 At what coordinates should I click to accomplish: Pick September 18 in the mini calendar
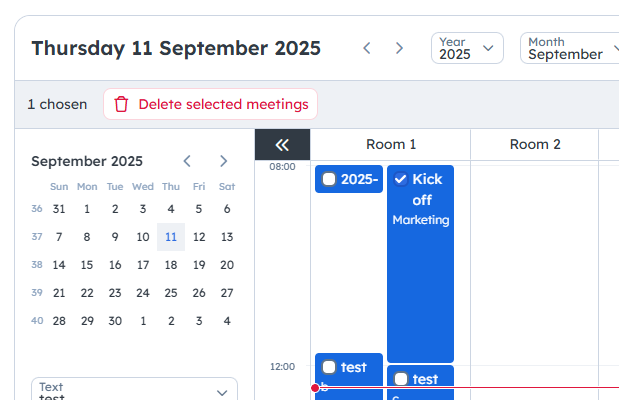171,265
